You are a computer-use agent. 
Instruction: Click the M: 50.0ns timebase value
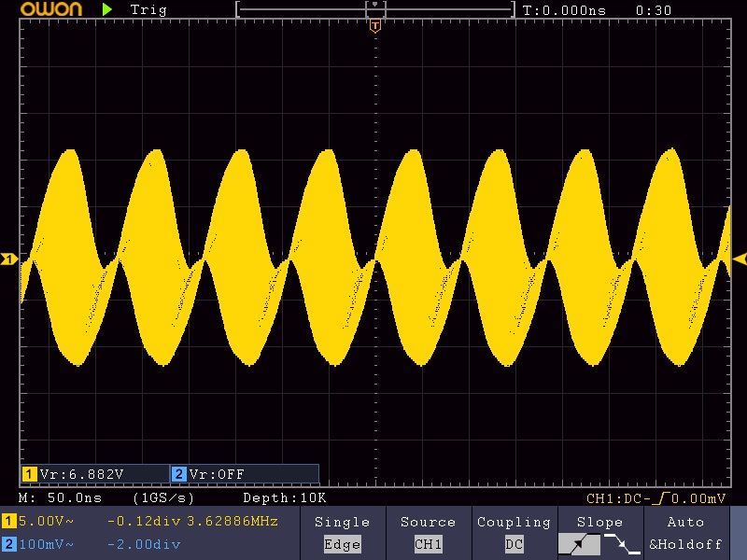(60, 498)
